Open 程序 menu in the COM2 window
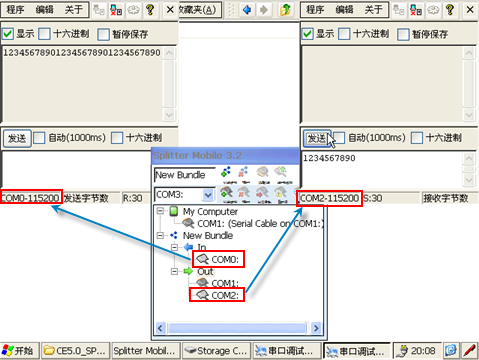The image size is (479, 360). tap(315, 10)
